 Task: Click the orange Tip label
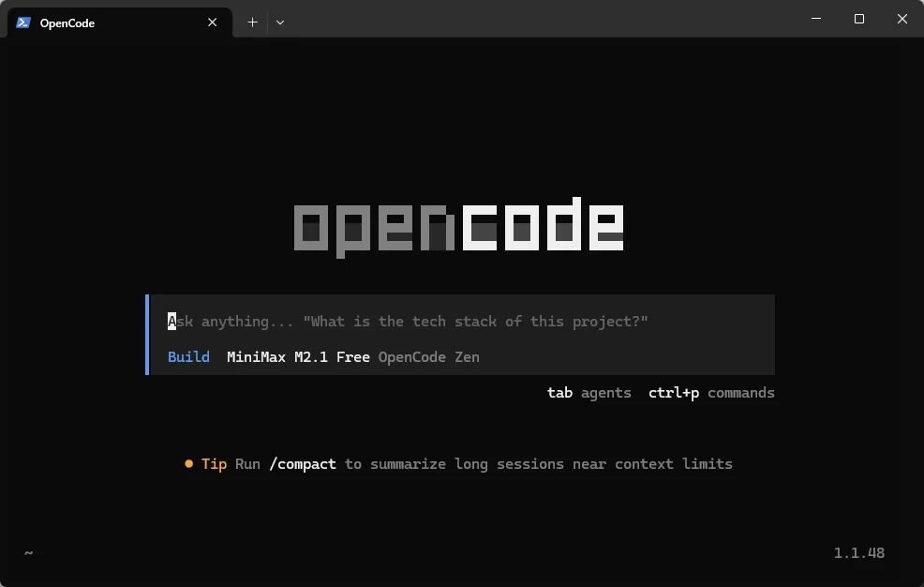pos(214,464)
